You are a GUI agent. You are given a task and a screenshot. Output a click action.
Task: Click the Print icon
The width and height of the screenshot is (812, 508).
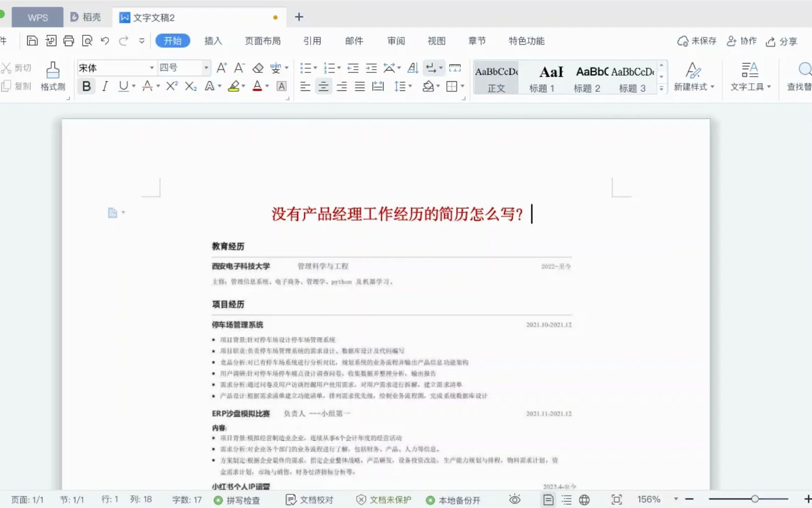[69, 41]
